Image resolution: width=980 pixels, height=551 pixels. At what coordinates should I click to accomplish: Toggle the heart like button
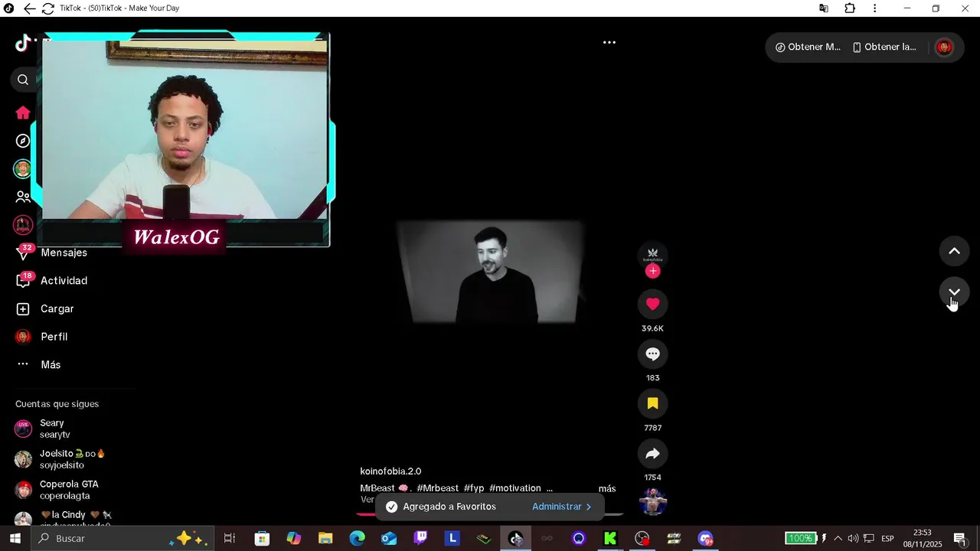[x=652, y=304]
